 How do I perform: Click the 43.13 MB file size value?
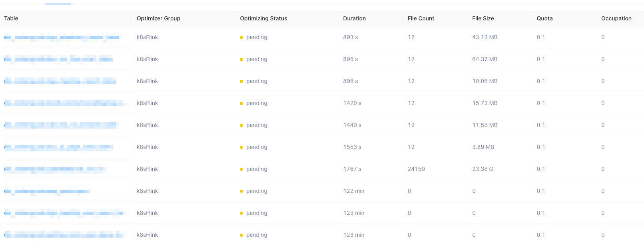pos(485,37)
